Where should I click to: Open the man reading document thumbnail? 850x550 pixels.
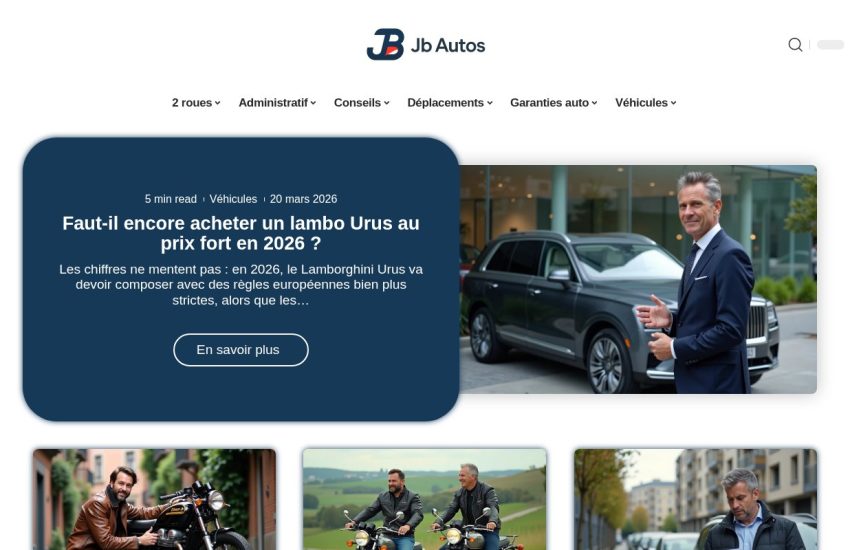pos(696,499)
